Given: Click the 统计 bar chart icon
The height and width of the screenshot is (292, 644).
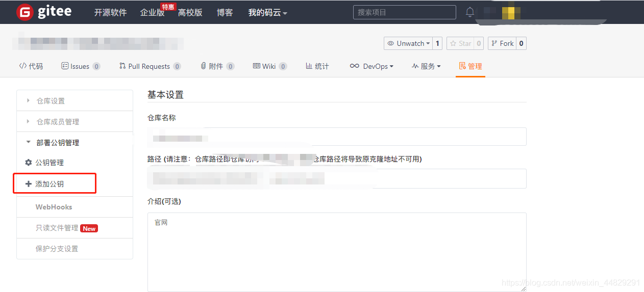Looking at the screenshot, I should [x=309, y=66].
